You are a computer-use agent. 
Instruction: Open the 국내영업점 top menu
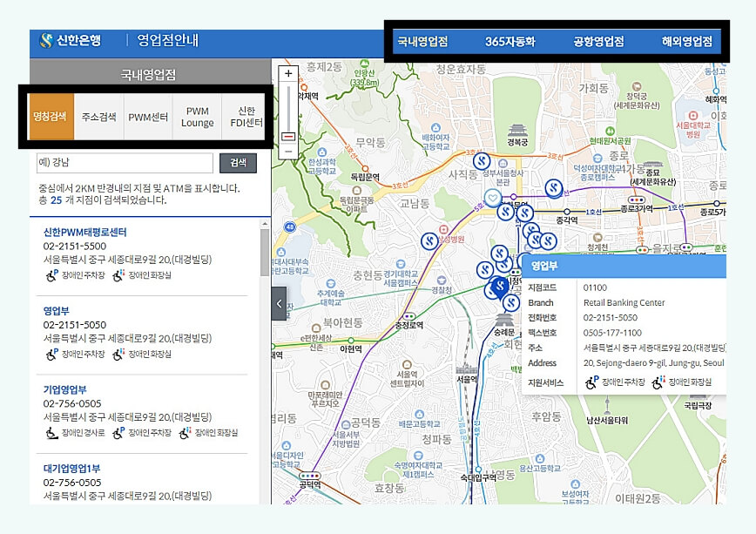[x=422, y=42]
